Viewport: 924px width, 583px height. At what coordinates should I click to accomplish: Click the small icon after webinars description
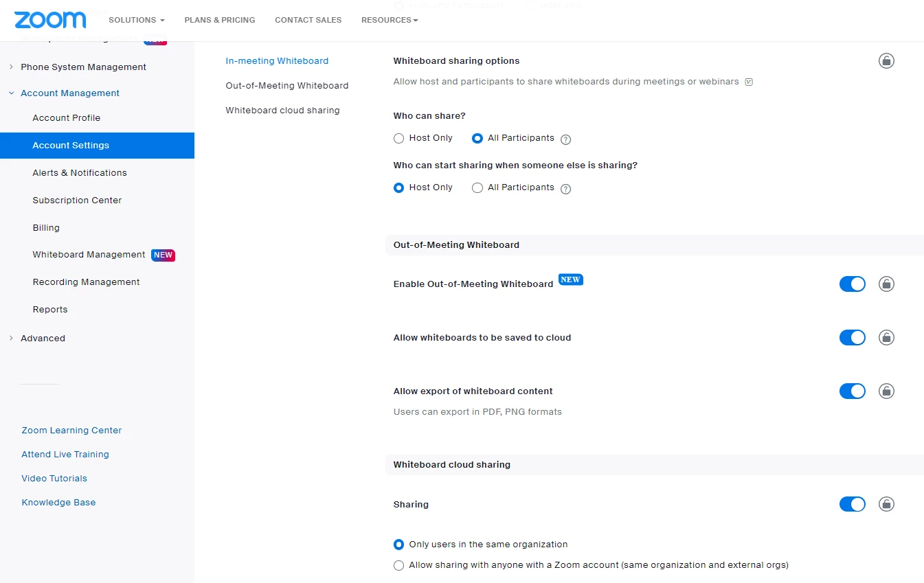pos(749,82)
